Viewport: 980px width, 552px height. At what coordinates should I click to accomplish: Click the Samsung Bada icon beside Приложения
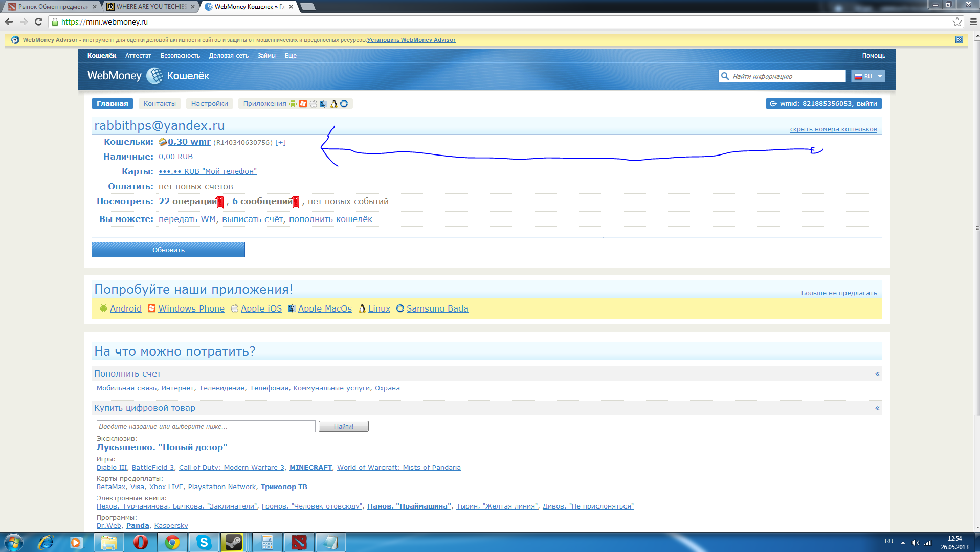click(344, 104)
